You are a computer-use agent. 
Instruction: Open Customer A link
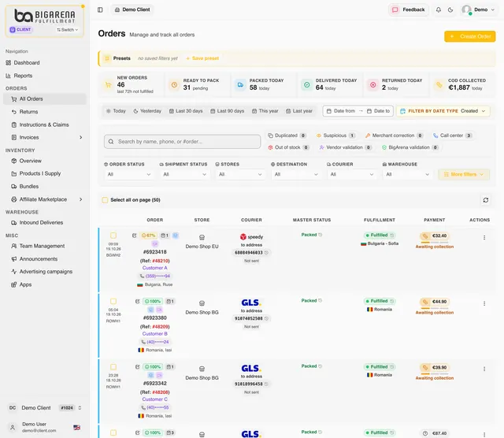pyautogui.click(x=155, y=268)
